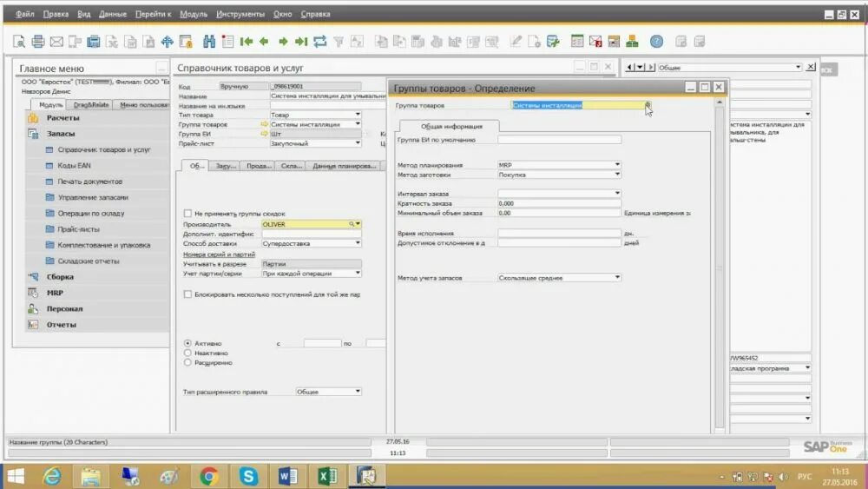Open the messages/alerts overview icon
868x489 pixels.
(x=595, y=42)
